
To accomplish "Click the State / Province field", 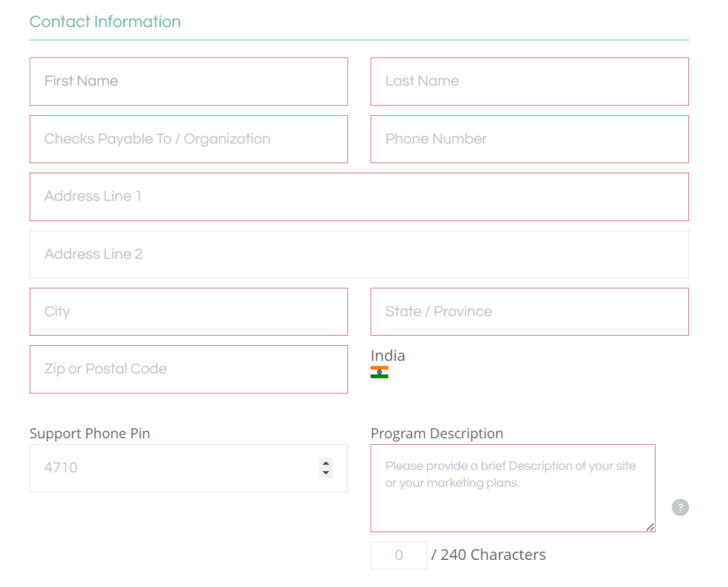I will pos(529,312).
